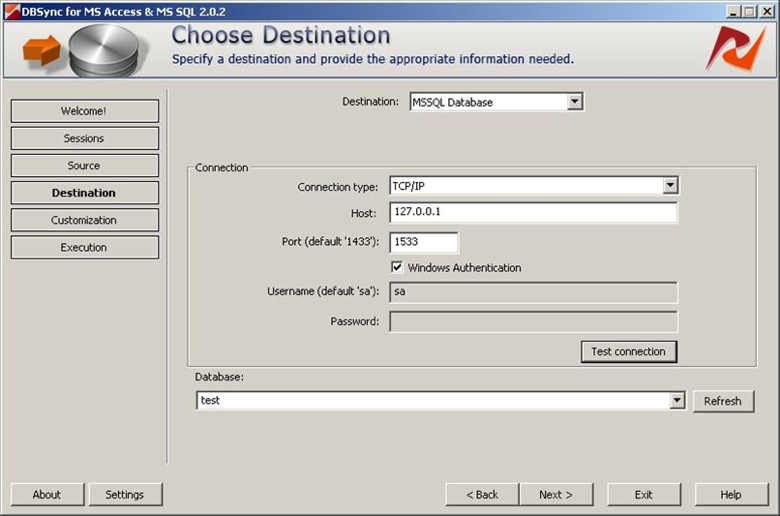Expand the Connection type dropdown arrow
780x516 pixels.
[x=670, y=186]
